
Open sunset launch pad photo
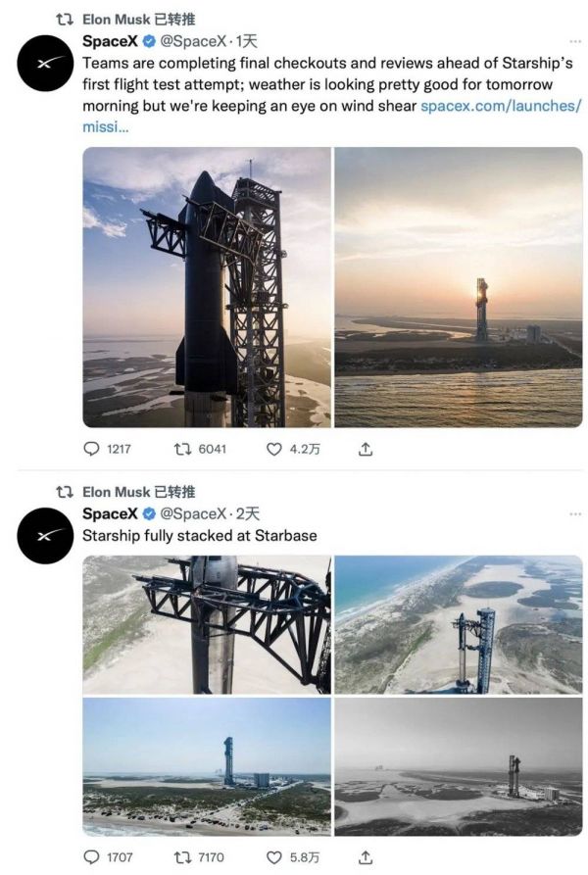(458, 287)
